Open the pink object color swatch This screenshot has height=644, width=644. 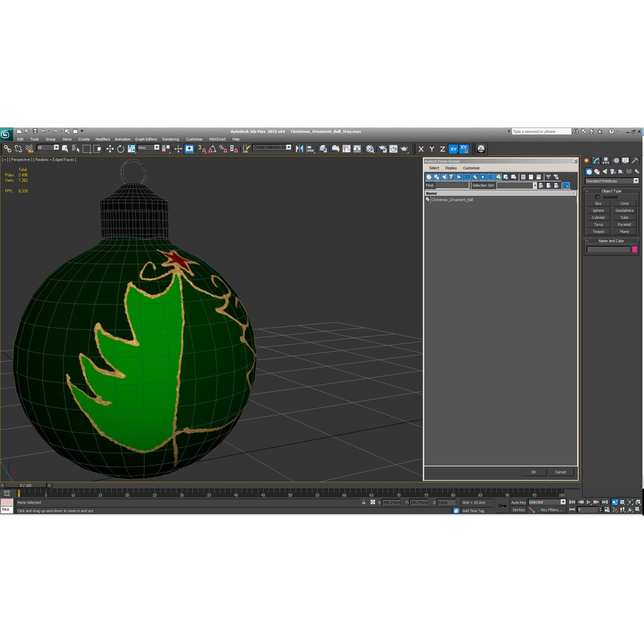click(x=634, y=249)
